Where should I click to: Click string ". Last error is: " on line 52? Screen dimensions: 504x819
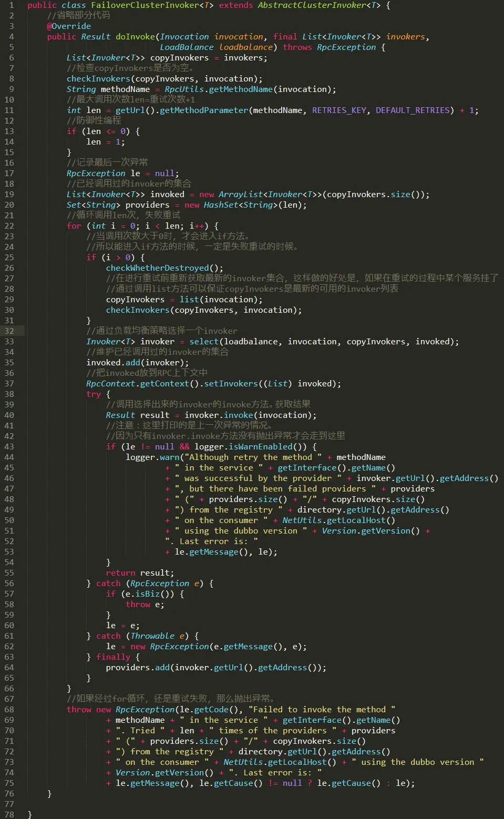coord(211,541)
